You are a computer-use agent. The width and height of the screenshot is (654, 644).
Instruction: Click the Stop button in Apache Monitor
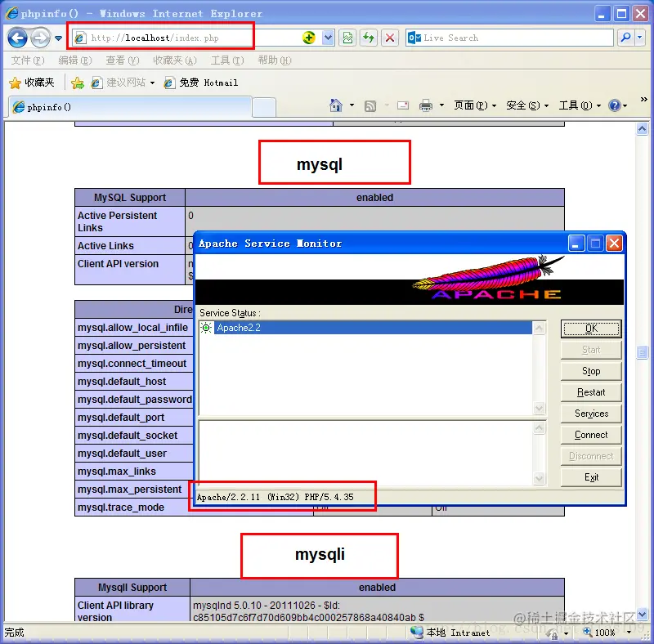click(x=591, y=371)
